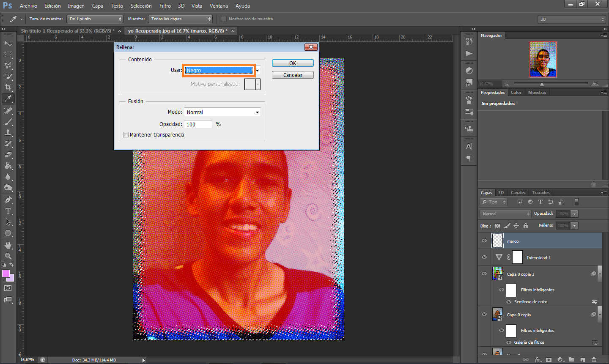Viewport: 609px width, 364px height.
Task: Toggle layer filtering on/off switch
Action: click(x=576, y=202)
